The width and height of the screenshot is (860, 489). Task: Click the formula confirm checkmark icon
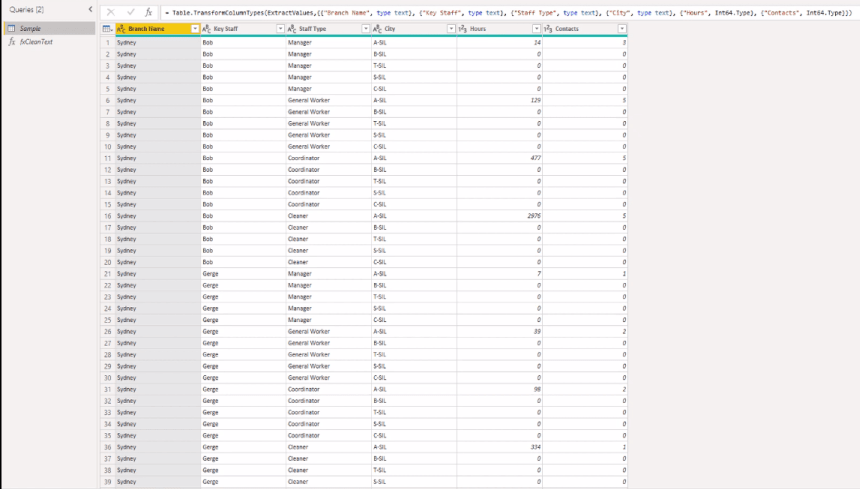tap(131, 12)
